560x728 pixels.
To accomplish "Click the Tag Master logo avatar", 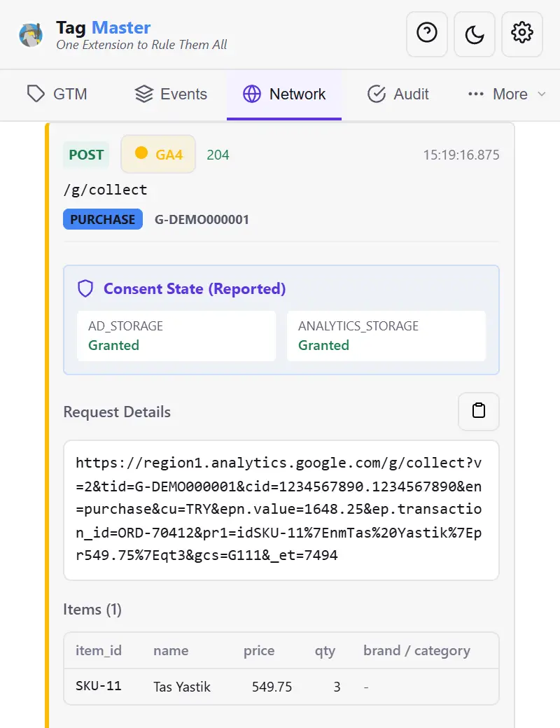I will point(31,35).
